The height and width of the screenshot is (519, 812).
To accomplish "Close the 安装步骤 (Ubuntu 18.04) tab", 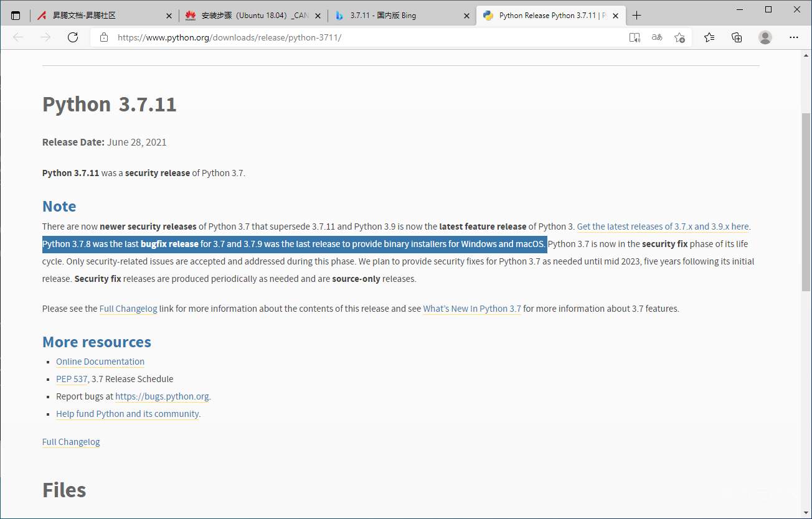I will (318, 16).
